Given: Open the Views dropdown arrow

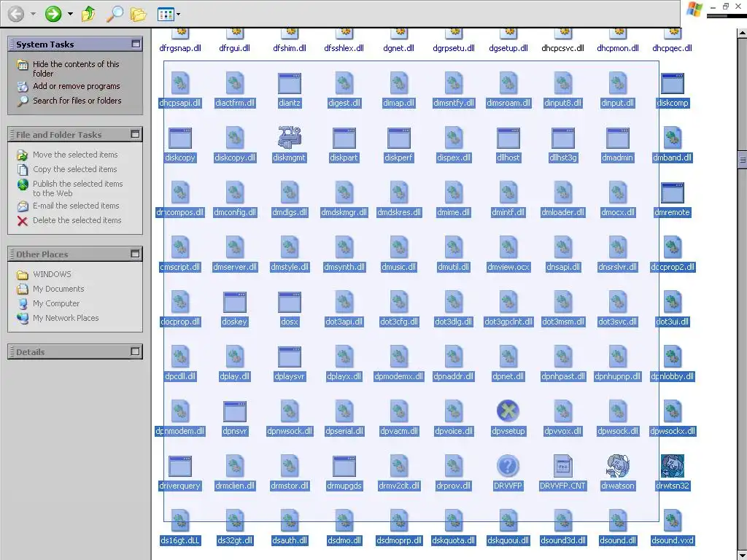Looking at the screenshot, I should pos(178,15).
